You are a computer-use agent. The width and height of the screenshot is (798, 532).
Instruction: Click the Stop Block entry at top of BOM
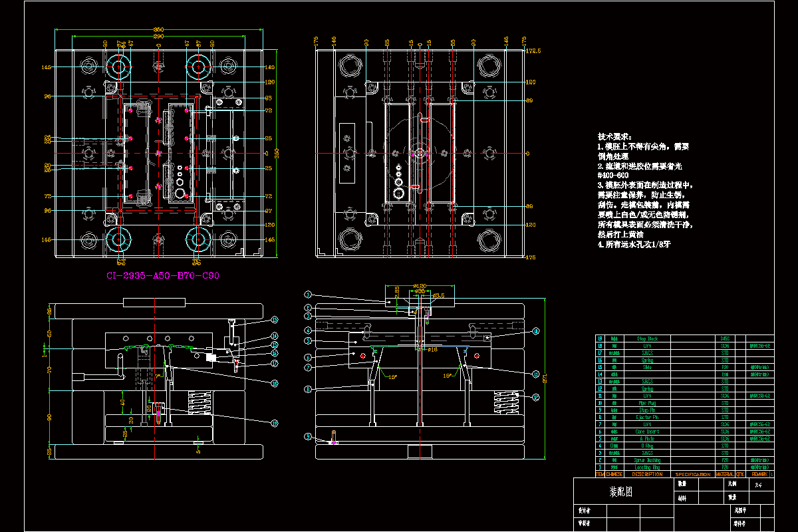pyautogui.click(x=646, y=339)
